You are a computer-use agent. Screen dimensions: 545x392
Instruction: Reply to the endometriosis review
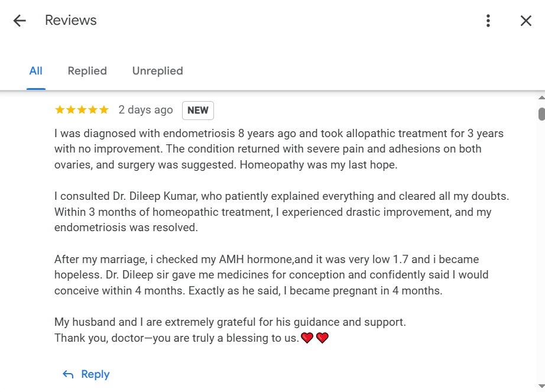pyautogui.click(x=86, y=374)
